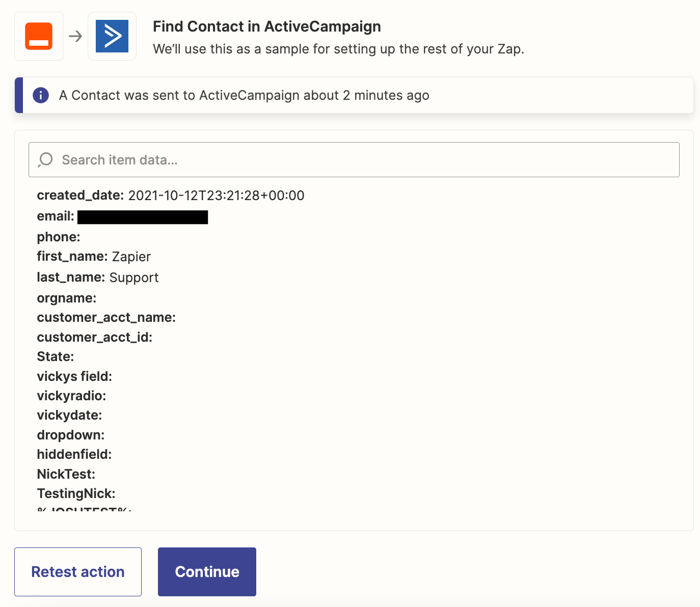700x607 pixels.
Task: Click the redacted email value
Action: coord(143,217)
